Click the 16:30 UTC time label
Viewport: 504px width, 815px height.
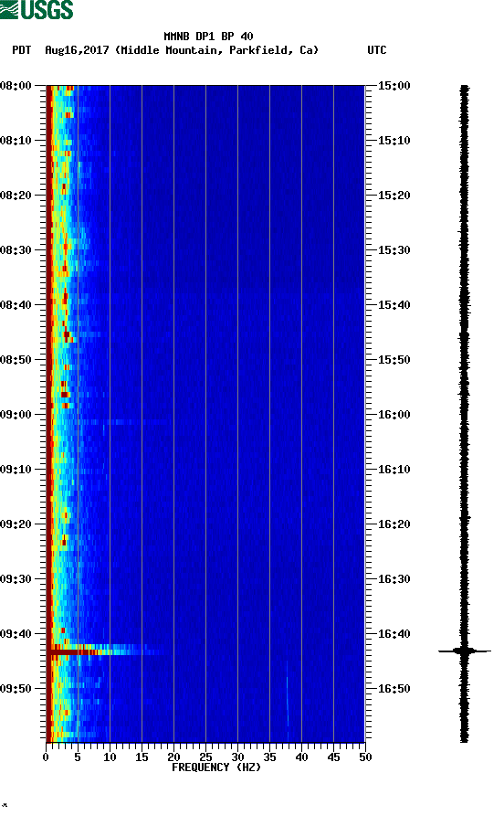coord(394,579)
